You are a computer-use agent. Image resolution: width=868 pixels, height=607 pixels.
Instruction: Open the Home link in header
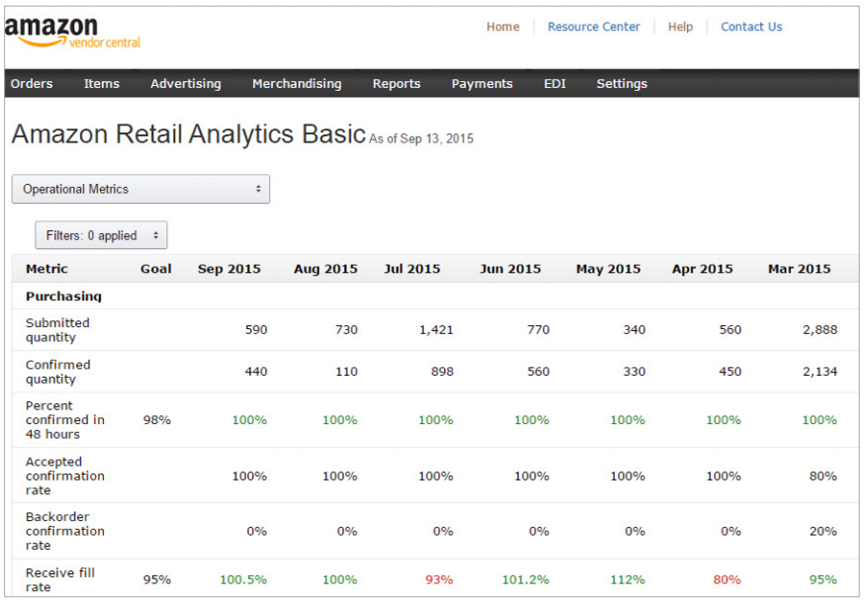[502, 27]
